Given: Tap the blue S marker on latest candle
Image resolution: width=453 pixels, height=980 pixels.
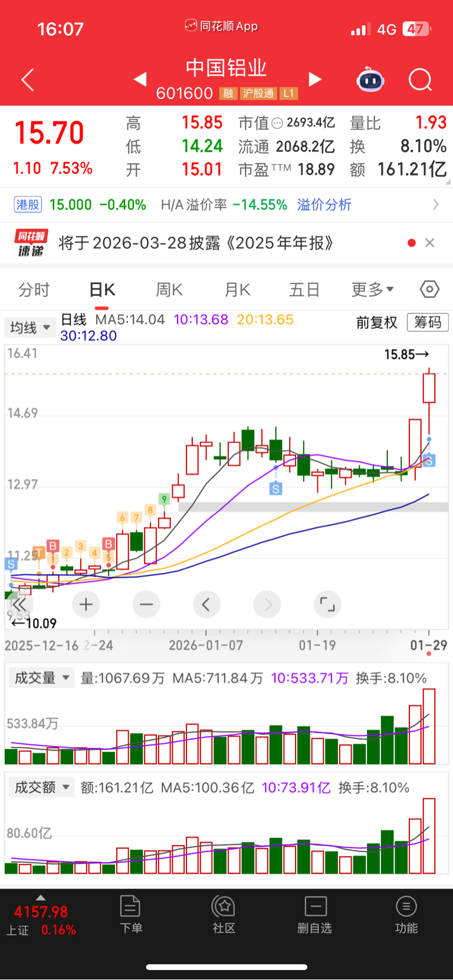Looking at the screenshot, I should (429, 461).
